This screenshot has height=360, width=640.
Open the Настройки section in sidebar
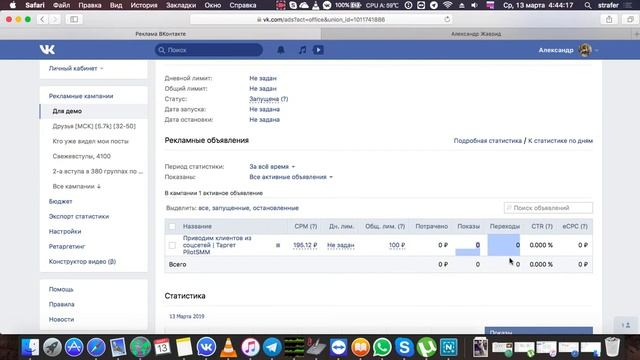pos(65,231)
